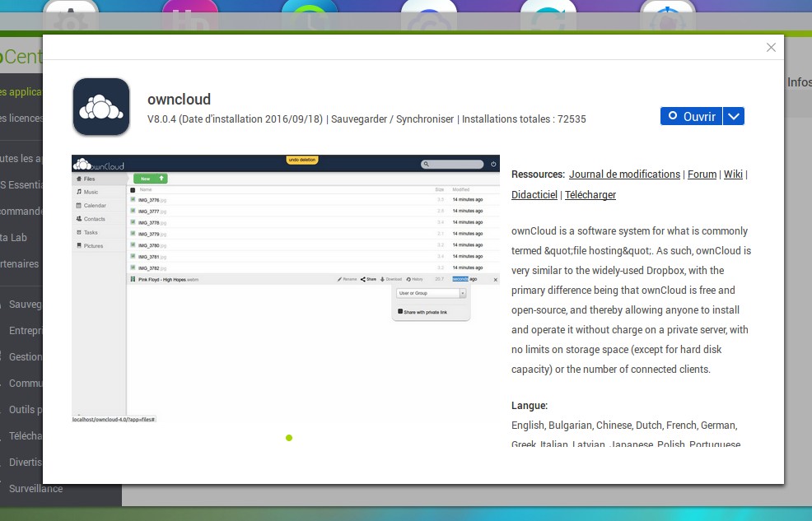The width and height of the screenshot is (812, 521).
Task: Open the Wiki resource link
Action: click(x=733, y=174)
